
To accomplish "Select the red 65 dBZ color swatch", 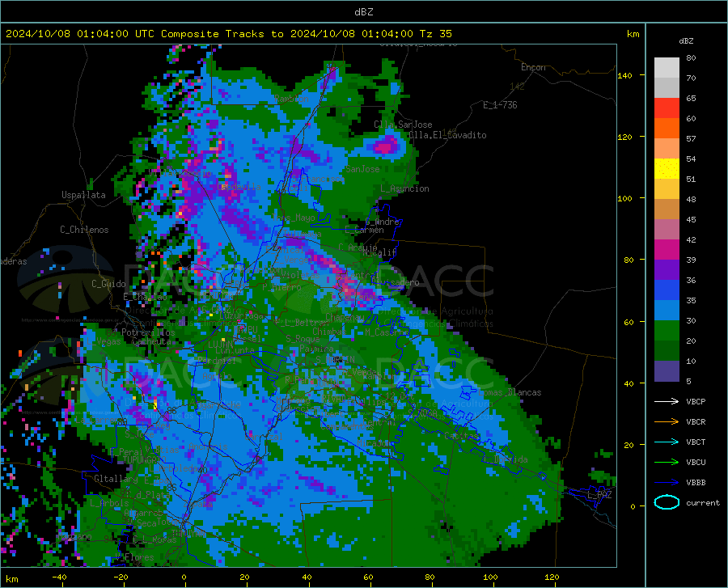I will click(x=667, y=108).
